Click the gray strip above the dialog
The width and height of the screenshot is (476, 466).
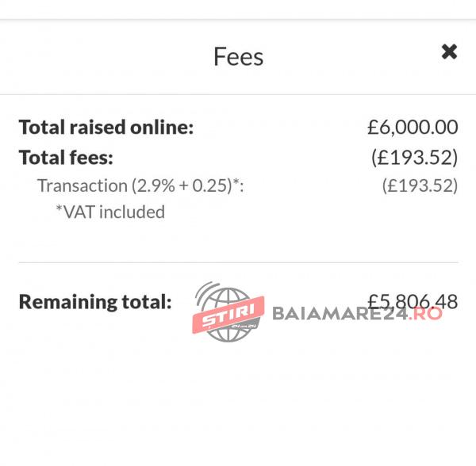point(238,9)
